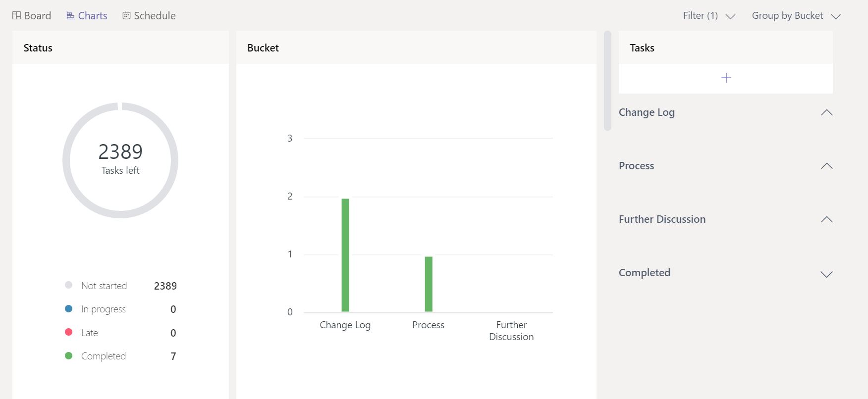
Task: Click the Board grid icon
Action: pos(16,16)
